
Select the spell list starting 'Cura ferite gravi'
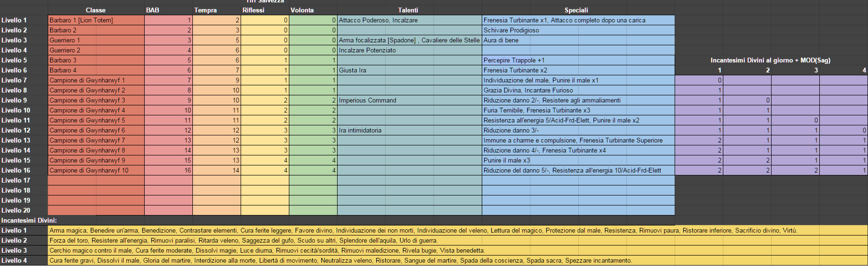pyautogui.click(x=458, y=260)
